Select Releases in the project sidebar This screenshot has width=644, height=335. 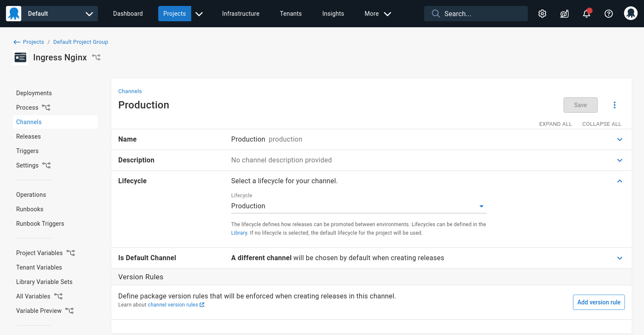click(28, 136)
